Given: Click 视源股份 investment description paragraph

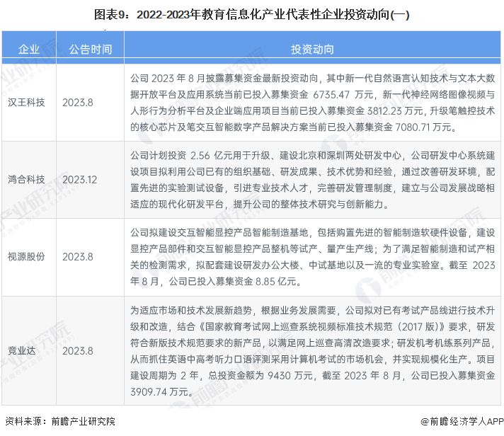Looking at the screenshot, I should tap(312, 257).
